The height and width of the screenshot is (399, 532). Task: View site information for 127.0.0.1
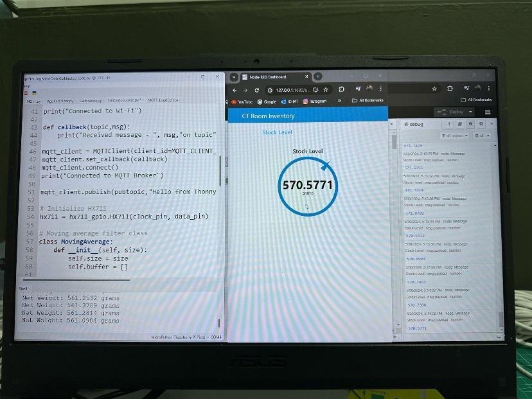pos(270,90)
